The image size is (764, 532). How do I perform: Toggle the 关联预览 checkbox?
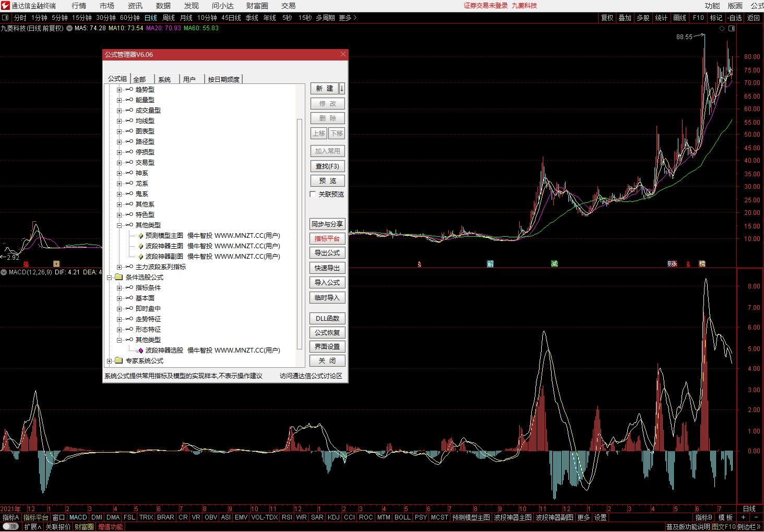[x=313, y=194]
